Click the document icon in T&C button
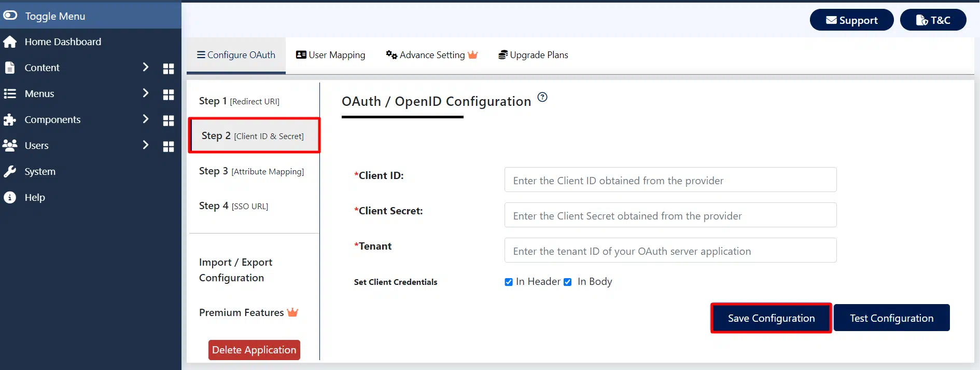Viewport: 980px width, 370px height. [921, 20]
